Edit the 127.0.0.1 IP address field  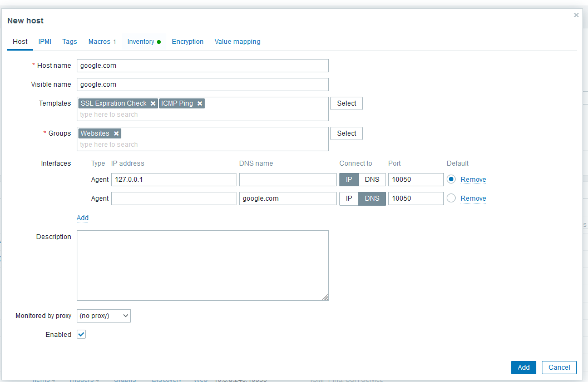pyautogui.click(x=174, y=180)
